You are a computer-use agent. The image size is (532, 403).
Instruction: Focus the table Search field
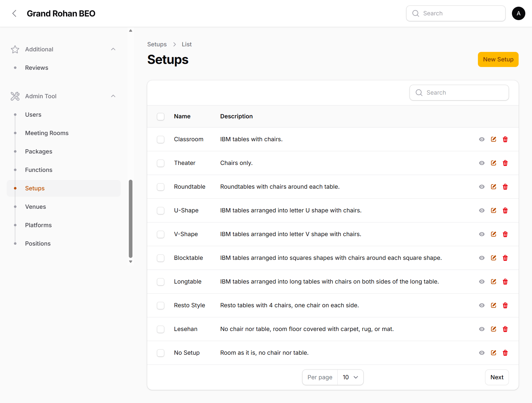pyautogui.click(x=459, y=93)
